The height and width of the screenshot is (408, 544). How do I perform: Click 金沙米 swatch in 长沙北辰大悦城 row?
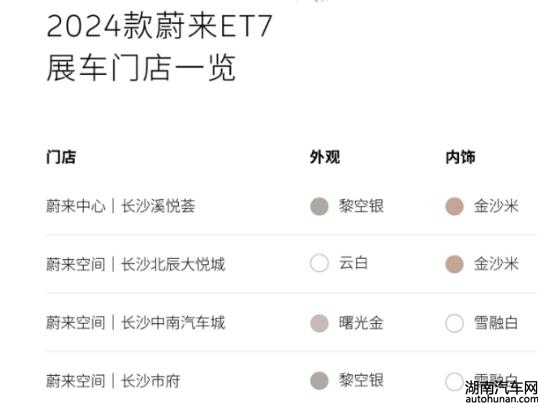(454, 264)
